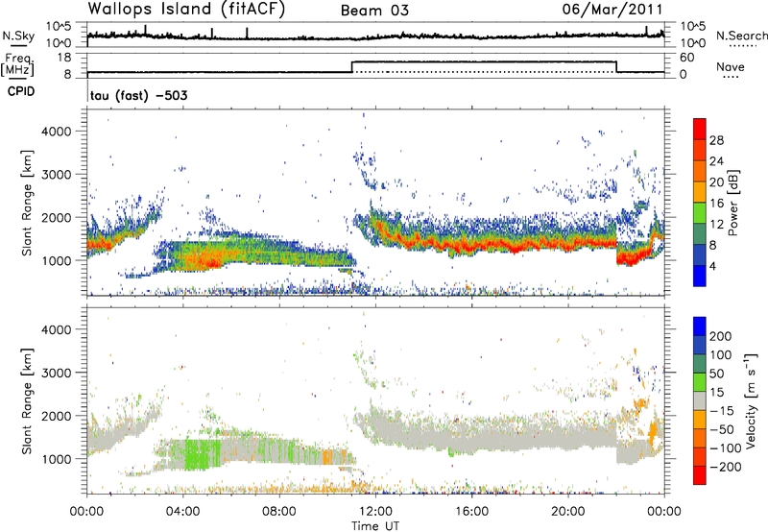The height and width of the screenshot is (532, 768).
Task: Pick the bright blue bottom Power bar segment
Action: point(700,276)
